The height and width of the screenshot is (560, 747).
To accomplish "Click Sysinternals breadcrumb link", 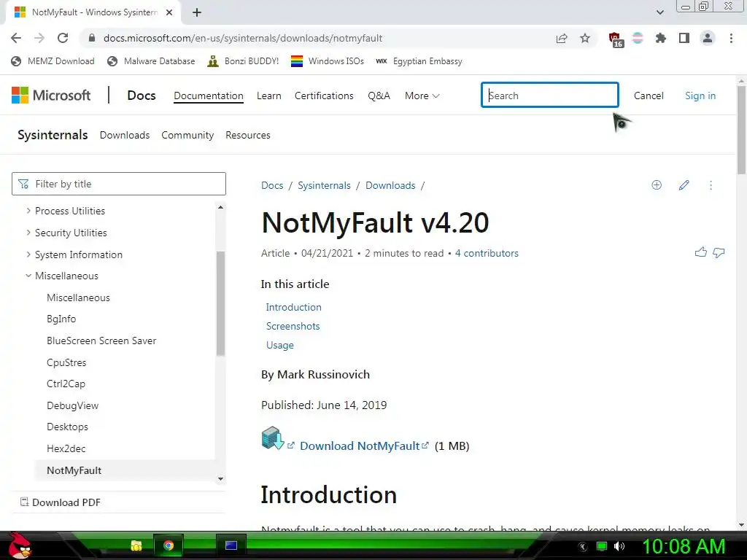I will 324,185.
